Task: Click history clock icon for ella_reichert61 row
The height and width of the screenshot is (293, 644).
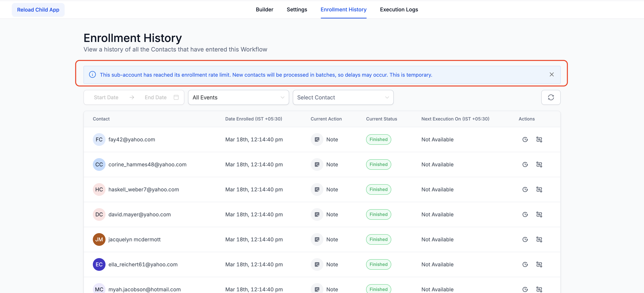Action: click(525, 264)
